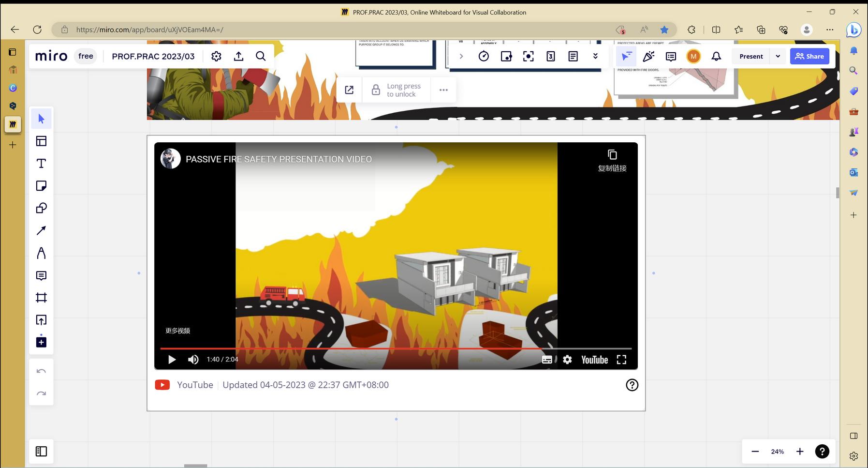Open the notes panel

[x=573, y=56]
